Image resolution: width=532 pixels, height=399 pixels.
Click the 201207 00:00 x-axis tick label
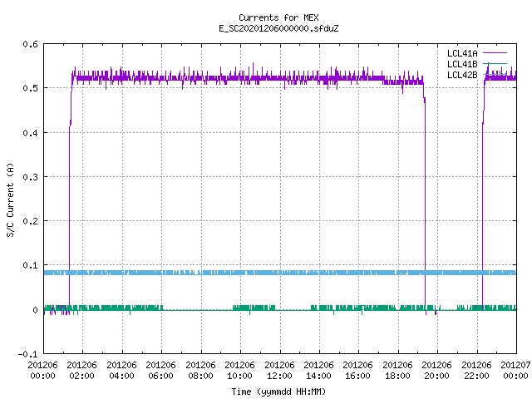coord(516,370)
